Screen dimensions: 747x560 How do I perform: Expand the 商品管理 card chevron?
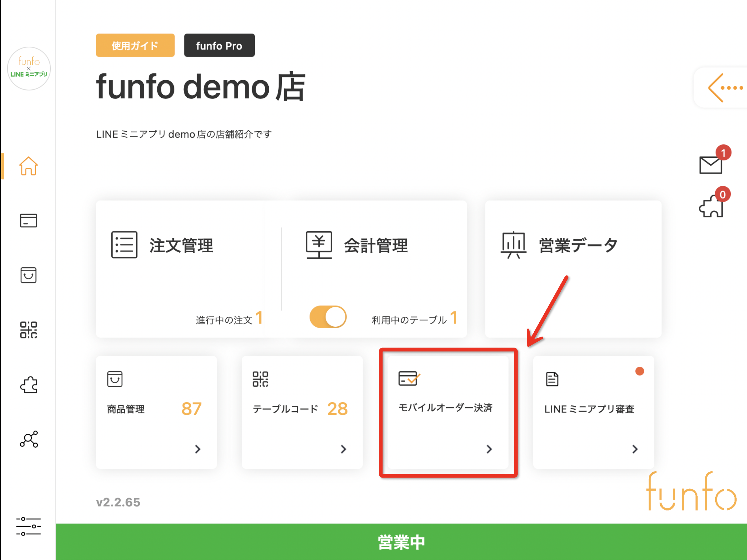(x=198, y=449)
